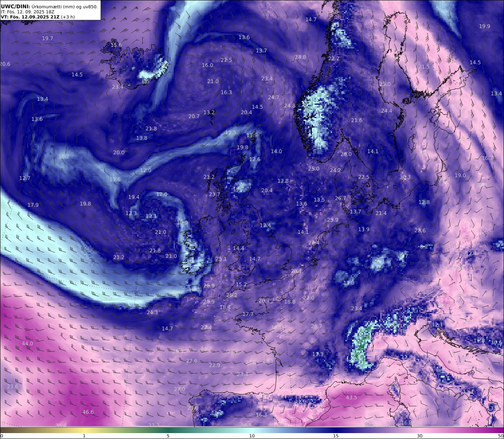This screenshot has height=439, width=504.
Task: Click the map value 24.4
Action: [x=387, y=111]
